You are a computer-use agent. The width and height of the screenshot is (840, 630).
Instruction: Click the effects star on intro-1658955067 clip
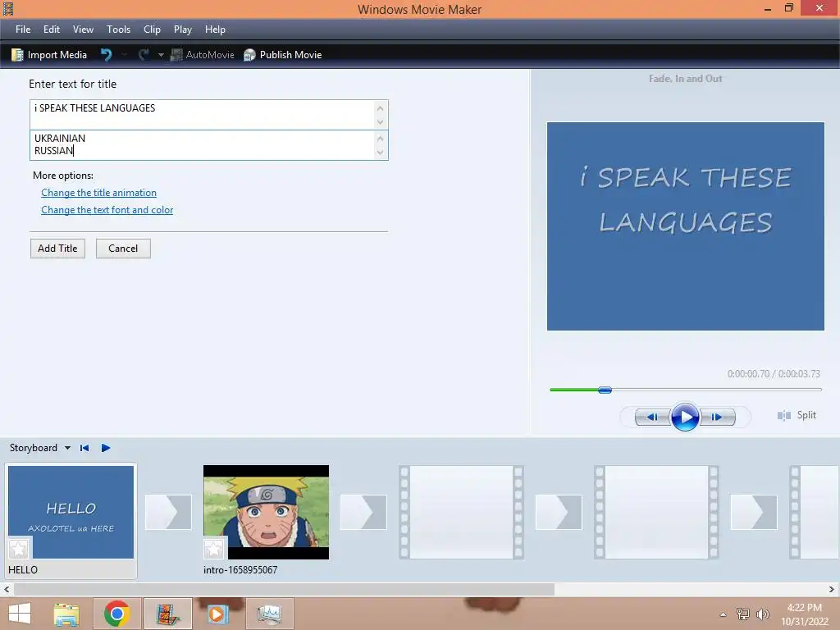click(x=214, y=549)
